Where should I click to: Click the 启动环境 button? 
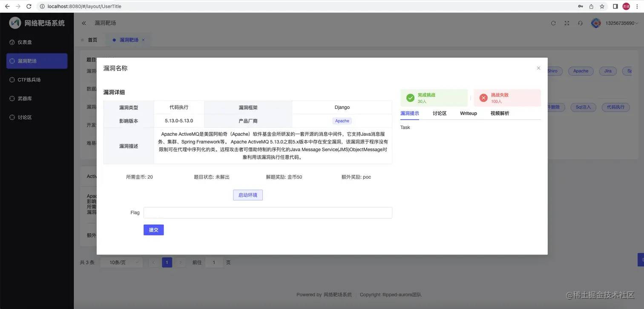click(247, 195)
